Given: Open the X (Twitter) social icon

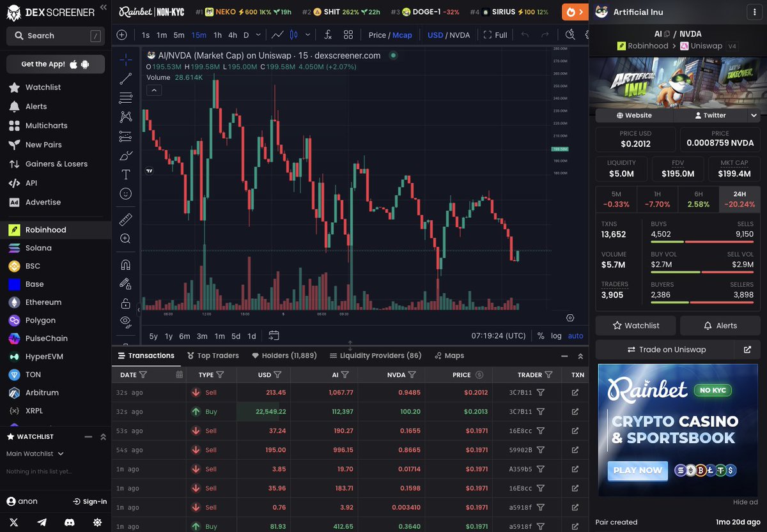Looking at the screenshot, I should pos(14,522).
